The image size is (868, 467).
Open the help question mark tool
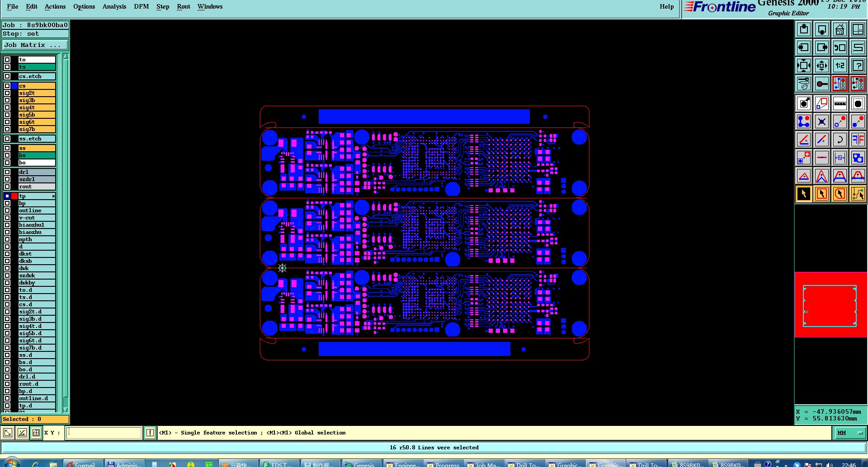click(x=858, y=65)
